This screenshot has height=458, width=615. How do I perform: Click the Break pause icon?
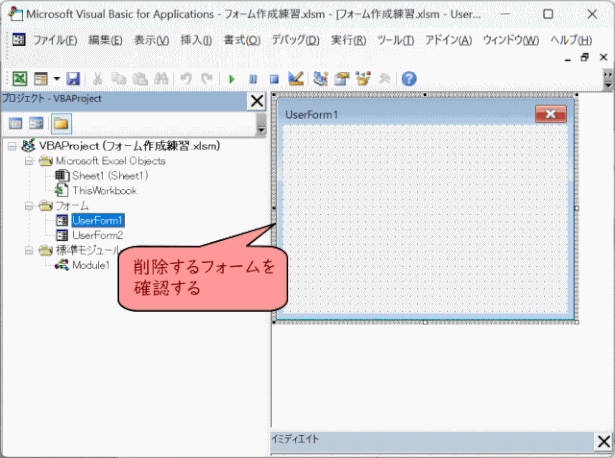253,79
